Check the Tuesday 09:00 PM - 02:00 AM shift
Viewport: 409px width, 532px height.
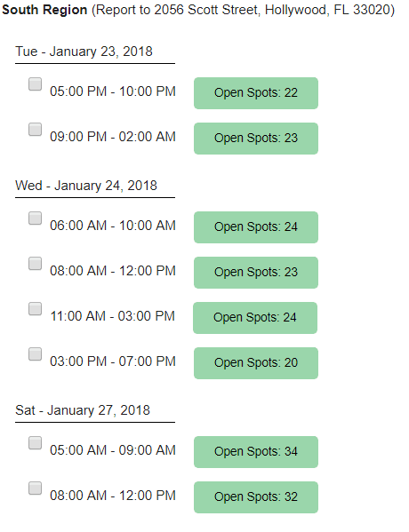35,130
